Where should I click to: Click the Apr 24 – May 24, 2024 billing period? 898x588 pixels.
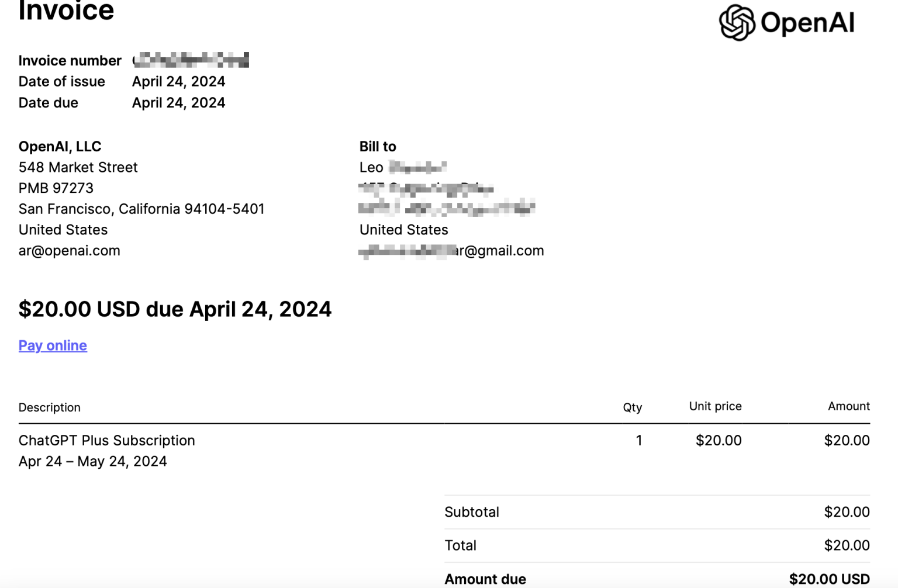tap(92, 462)
